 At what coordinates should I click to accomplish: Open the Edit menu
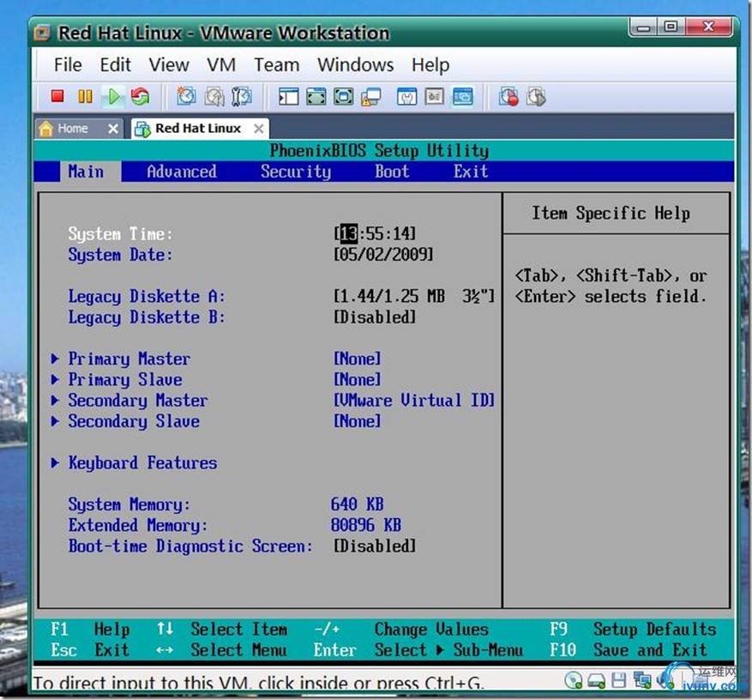(115, 65)
